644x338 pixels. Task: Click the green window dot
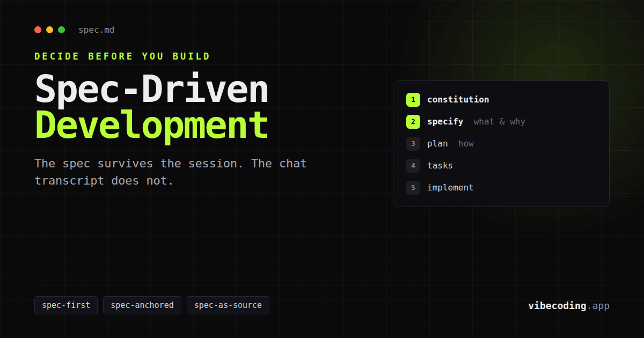[x=61, y=30]
